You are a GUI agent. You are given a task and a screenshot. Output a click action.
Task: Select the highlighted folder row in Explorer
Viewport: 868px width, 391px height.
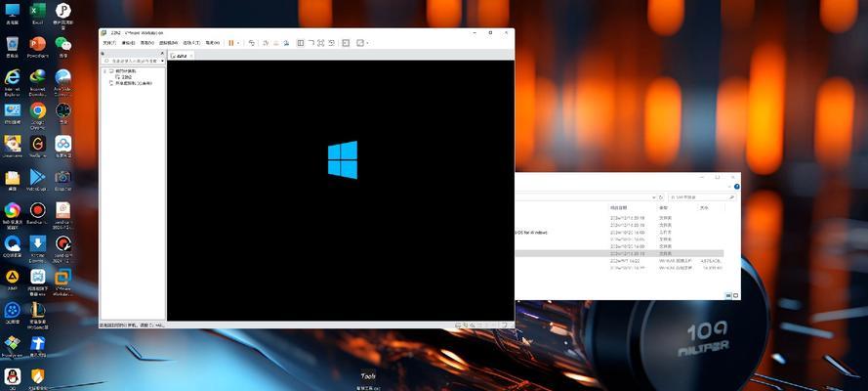pos(619,253)
